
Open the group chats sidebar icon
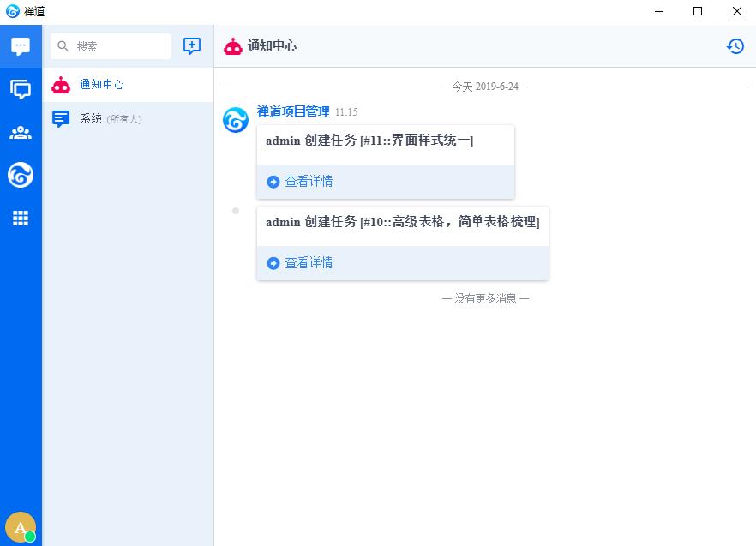21,89
